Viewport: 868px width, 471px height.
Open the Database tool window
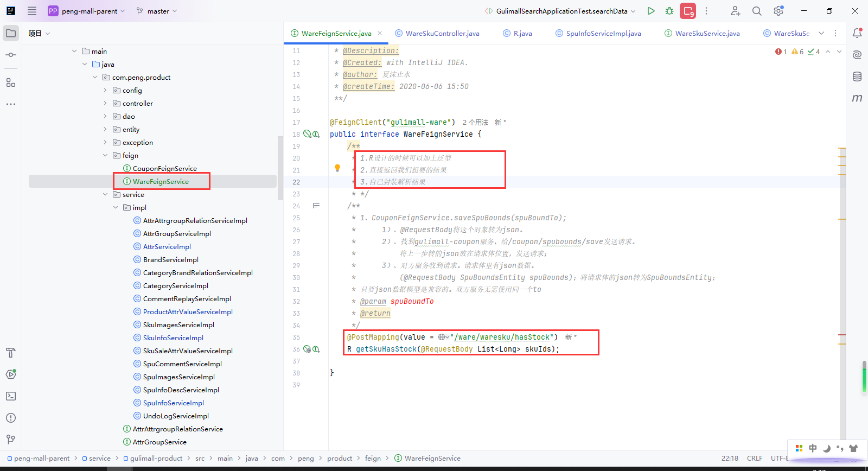pyautogui.click(x=857, y=77)
